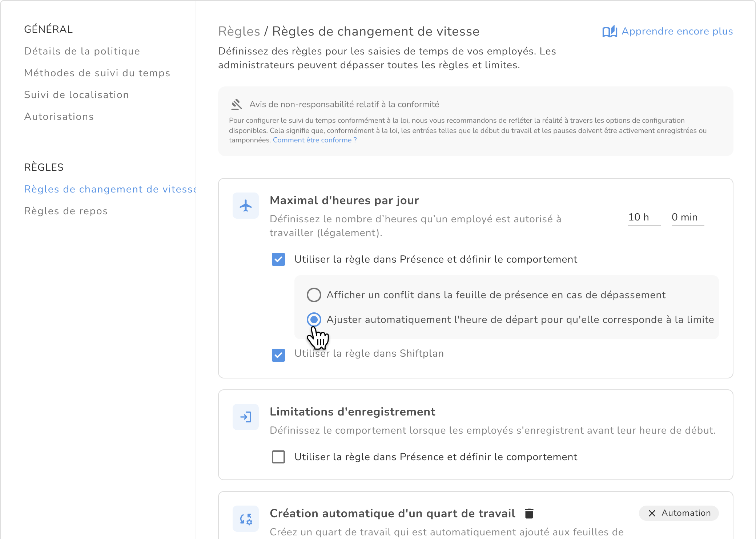Toggle the Utiliser la règle dans Shiftplan checkbox
Viewport: 756px width, 539px height.
point(278,355)
